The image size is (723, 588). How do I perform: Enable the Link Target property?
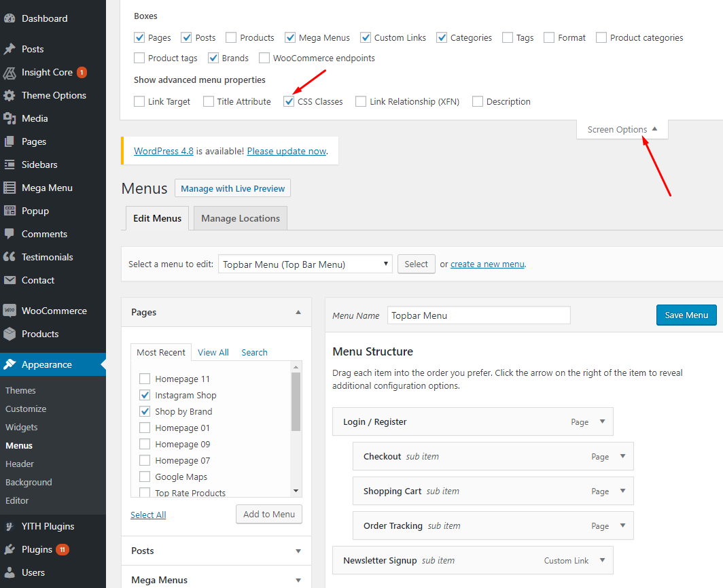click(x=139, y=101)
